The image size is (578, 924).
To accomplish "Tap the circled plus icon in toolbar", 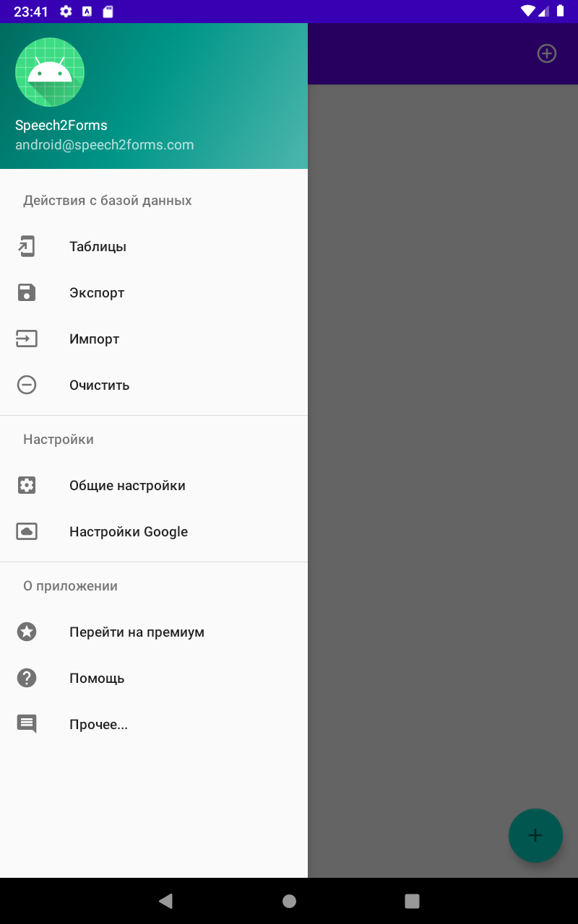I will tap(547, 53).
